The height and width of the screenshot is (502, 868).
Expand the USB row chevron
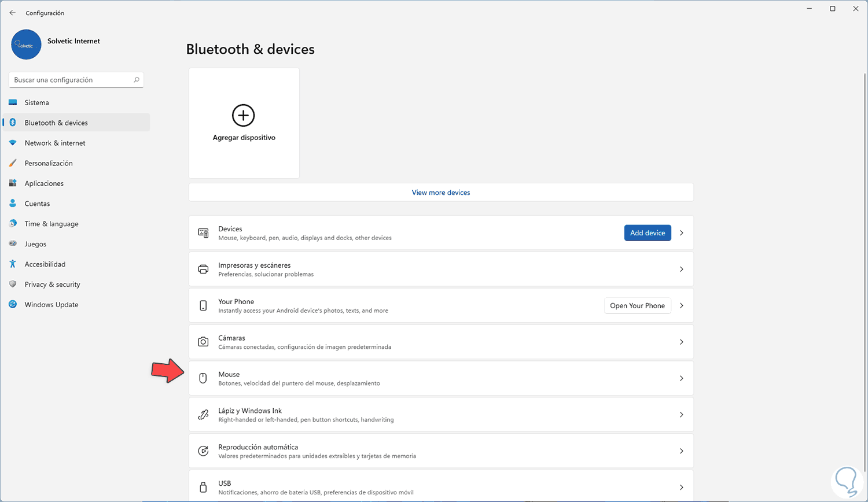coord(682,487)
